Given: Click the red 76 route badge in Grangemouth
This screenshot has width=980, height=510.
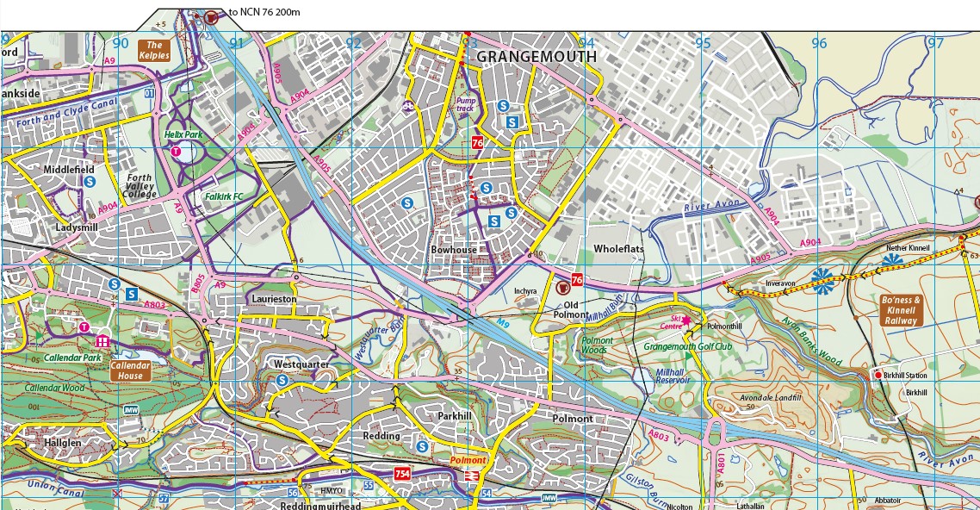Looking at the screenshot, I should pyautogui.click(x=477, y=143).
